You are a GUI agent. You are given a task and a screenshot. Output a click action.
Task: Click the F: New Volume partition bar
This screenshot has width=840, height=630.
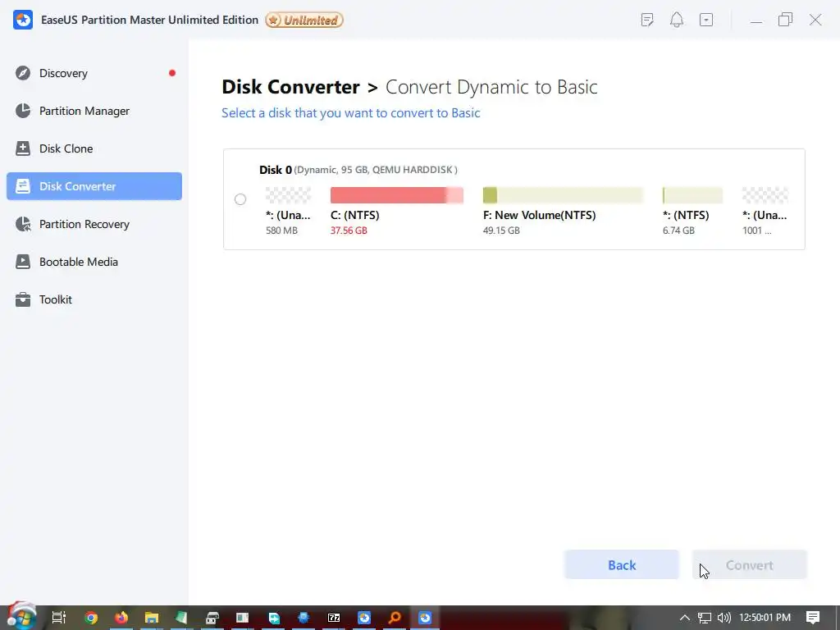pyautogui.click(x=563, y=195)
